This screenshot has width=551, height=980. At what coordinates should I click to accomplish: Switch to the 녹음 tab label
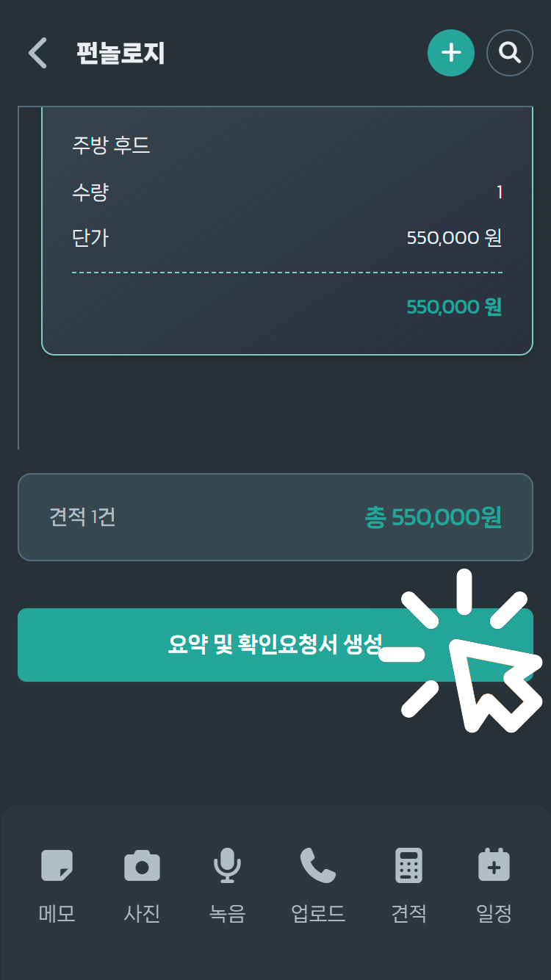point(227,914)
